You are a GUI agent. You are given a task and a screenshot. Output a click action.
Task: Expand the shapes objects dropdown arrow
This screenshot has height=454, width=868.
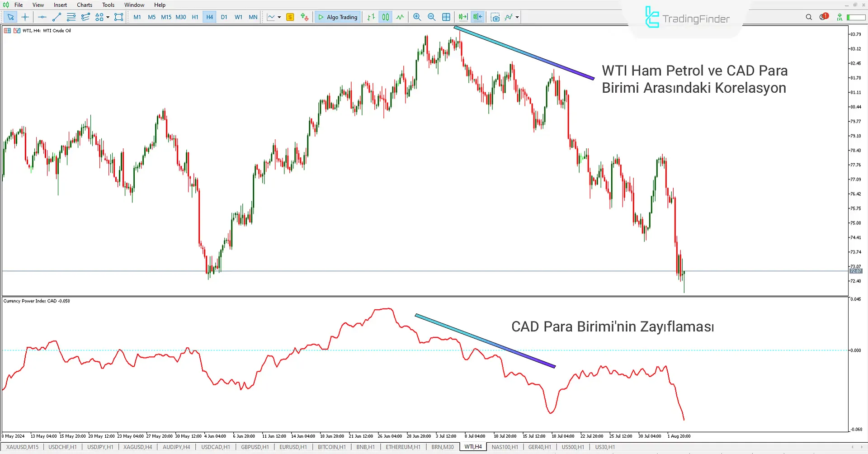108,17
